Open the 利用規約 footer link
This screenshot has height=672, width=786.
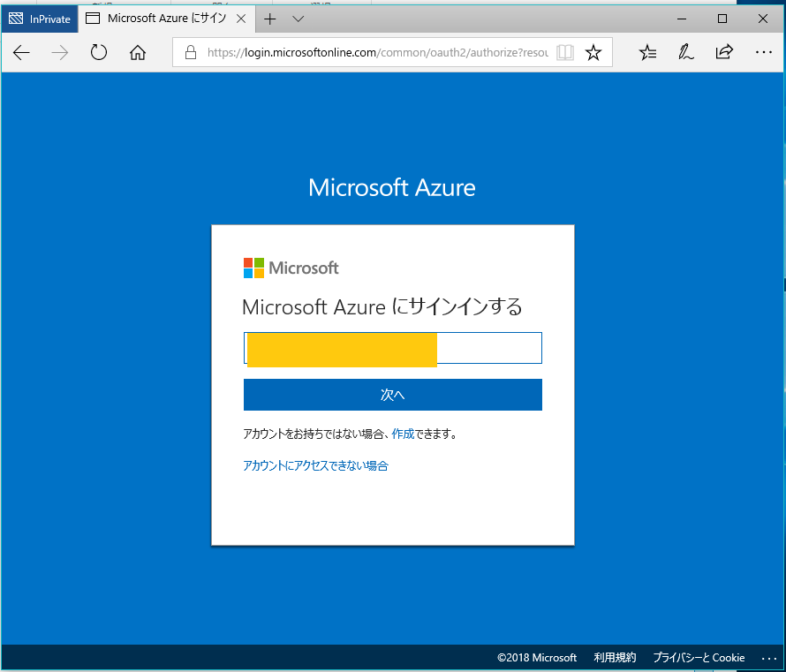click(x=615, y=658)
